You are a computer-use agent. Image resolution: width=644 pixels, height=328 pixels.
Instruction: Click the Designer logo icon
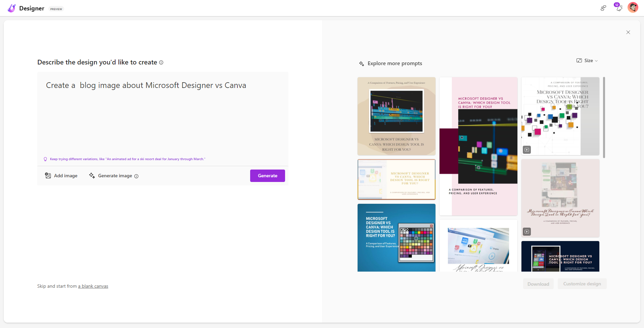[12, 8]
